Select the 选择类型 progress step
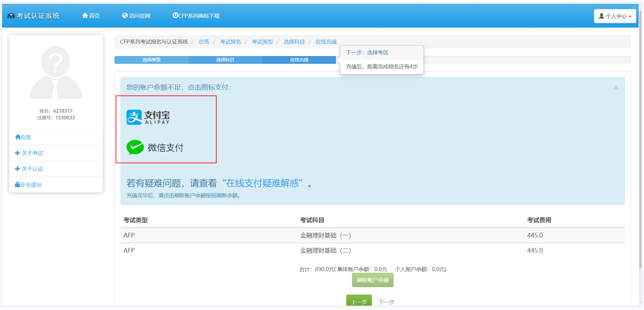Image resolution: width=644 pixels, height=310 pixels. 151,60
